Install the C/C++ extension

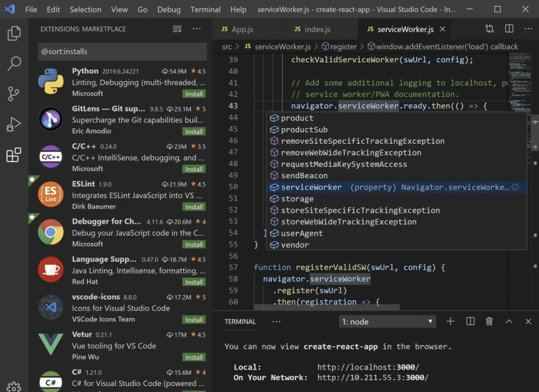point(194,169)
